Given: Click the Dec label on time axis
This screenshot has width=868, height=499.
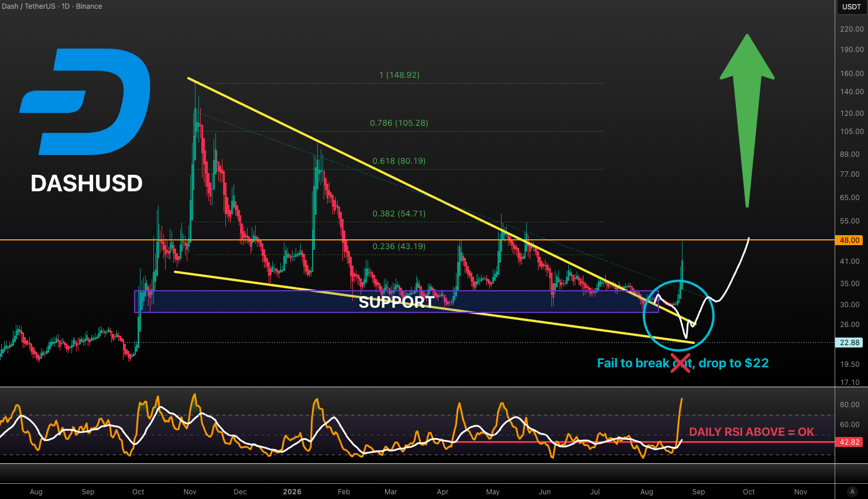Looking at the screenshot, I should [x=240, y=492].
